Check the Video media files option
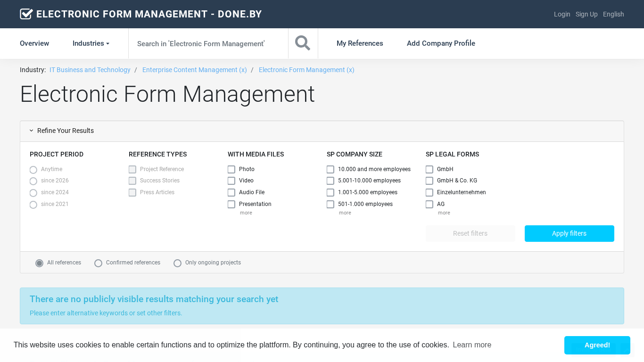The height and width of the screenshot is (362, 644). click(x=231, y=181)
